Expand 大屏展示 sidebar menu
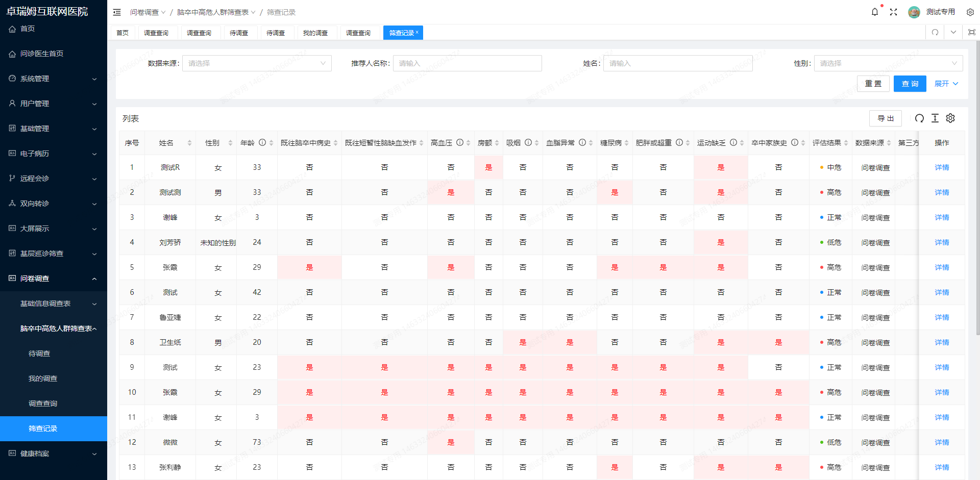980x480 pixels. [54, 229]
